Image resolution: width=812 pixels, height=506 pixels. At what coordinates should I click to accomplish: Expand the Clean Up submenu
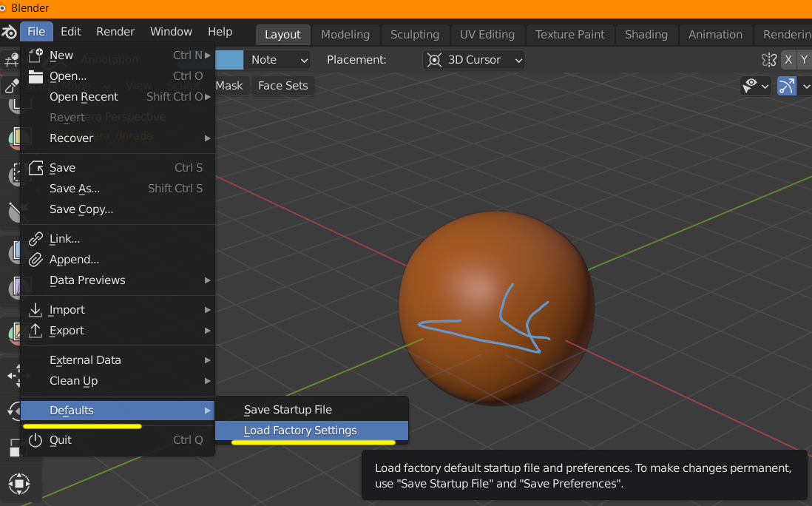pyautogui.click(x=118, y=381)
